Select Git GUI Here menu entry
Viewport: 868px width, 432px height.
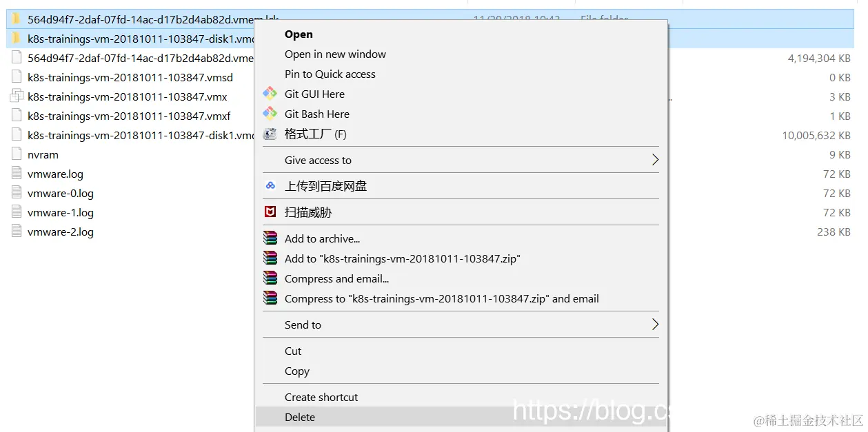click(x=314, y=94)
